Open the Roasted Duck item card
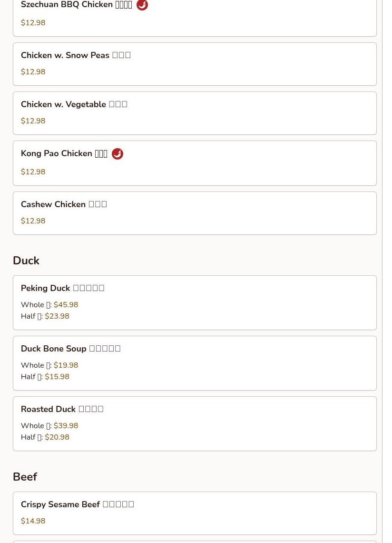The width and height of the screenshot is (392, 543). [x=195, y=424]
